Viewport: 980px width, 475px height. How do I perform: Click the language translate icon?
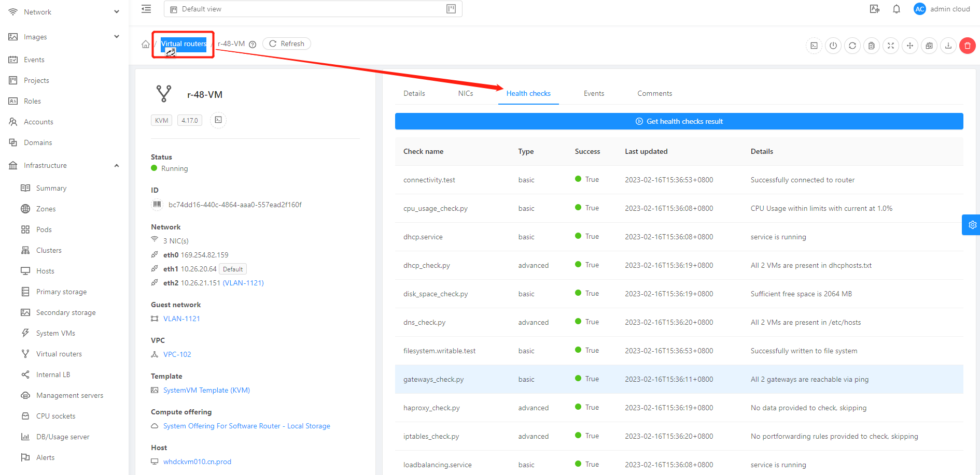pos(875,9)
